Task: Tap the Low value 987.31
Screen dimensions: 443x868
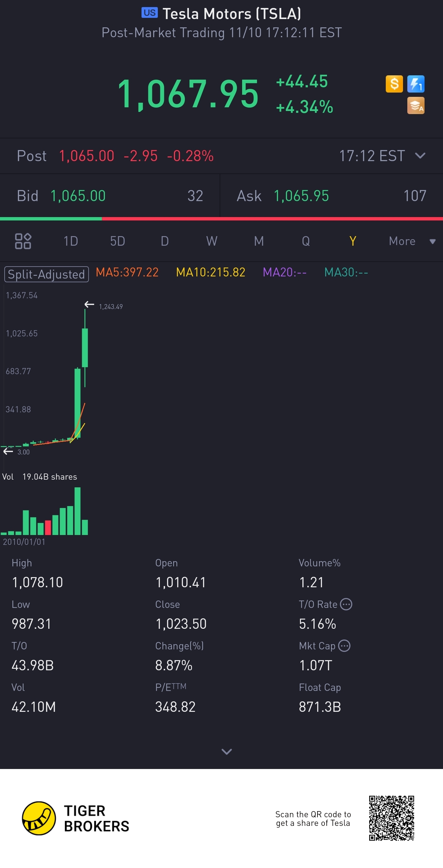Action: [31, 624]
